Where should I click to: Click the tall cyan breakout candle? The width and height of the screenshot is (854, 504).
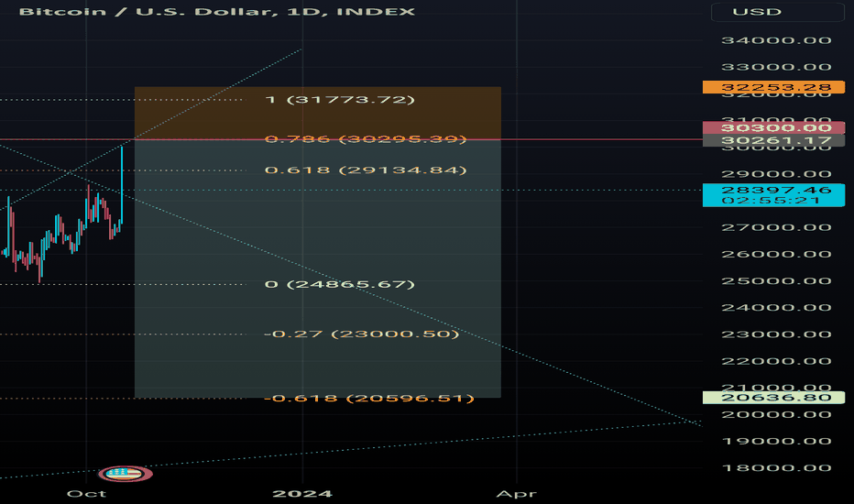122,184
